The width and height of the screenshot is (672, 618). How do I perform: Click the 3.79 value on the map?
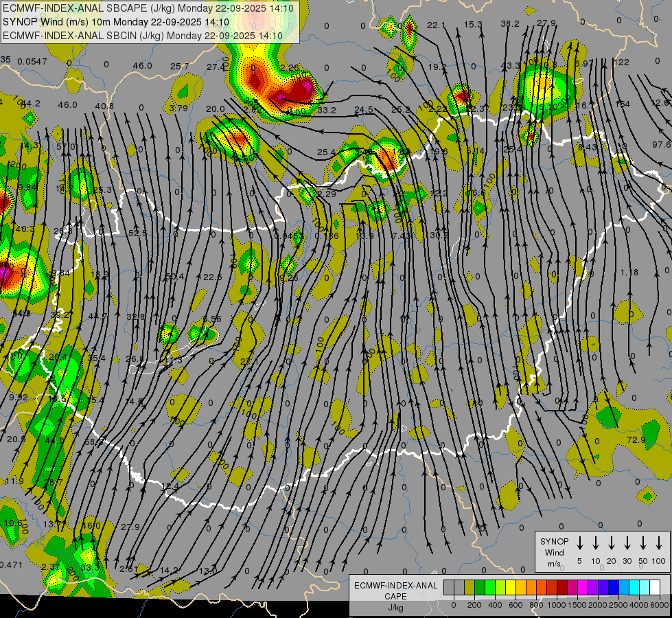(178, 108)
